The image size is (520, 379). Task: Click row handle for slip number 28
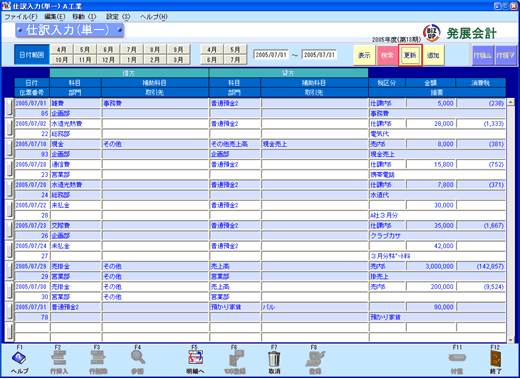(x=9, y=210)
